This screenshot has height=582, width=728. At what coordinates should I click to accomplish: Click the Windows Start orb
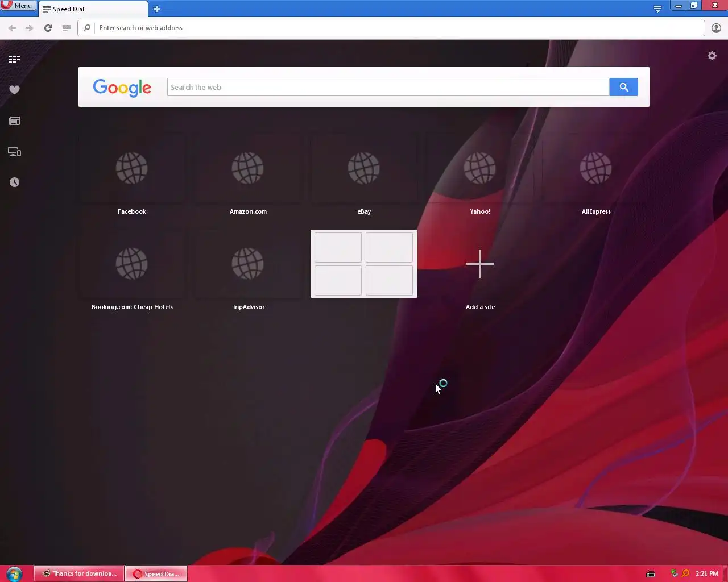click(14, 574)
